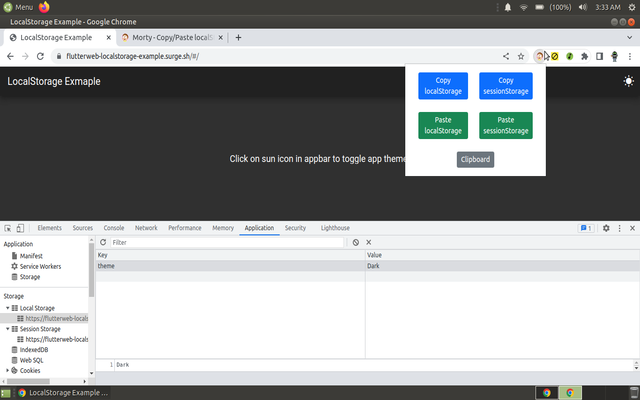
Task: Expand the Cookies tree node
Action: [8, 370]
